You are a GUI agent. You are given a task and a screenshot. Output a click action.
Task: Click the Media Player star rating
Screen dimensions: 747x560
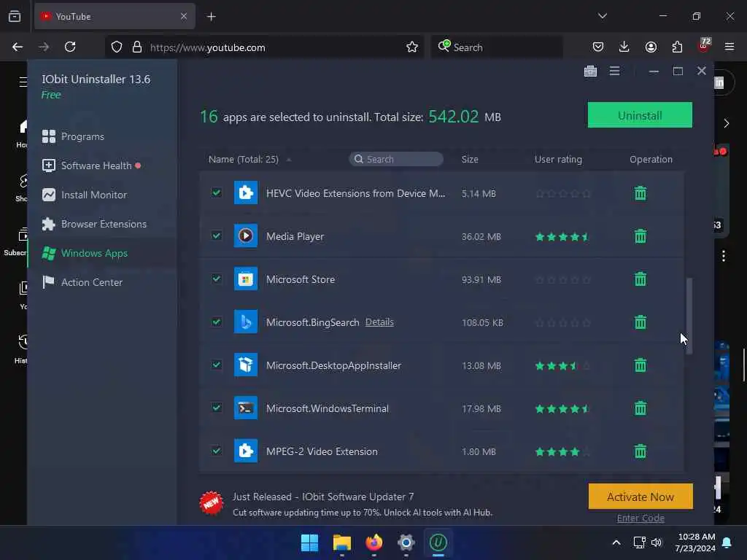tap(562, 237)
